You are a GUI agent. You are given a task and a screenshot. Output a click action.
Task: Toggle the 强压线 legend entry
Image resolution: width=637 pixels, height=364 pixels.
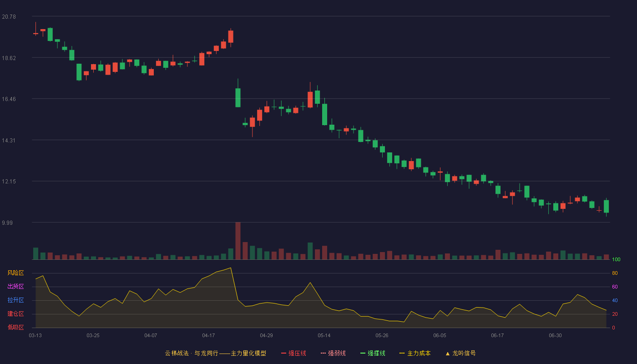pos(293,353)
